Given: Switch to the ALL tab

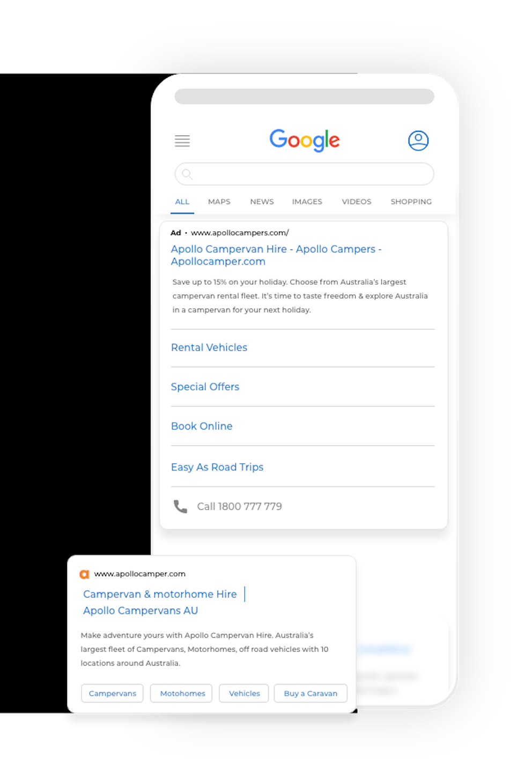Looking at the screenshot, I should pos(182,202).
